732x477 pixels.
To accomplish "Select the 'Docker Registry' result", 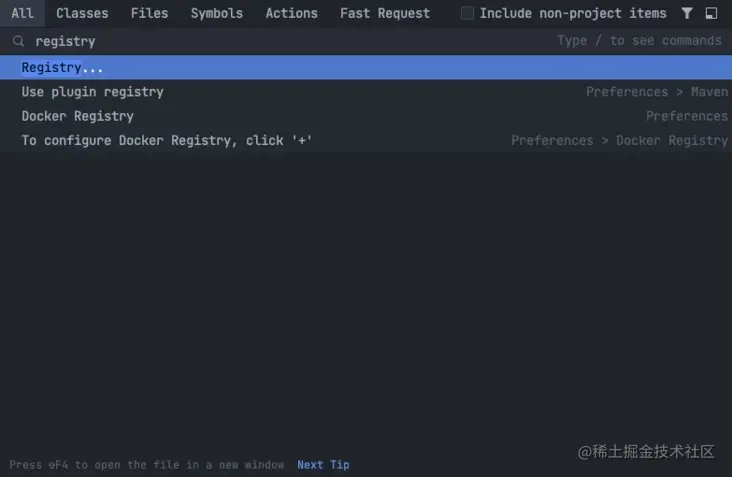I will coord(77,116).
